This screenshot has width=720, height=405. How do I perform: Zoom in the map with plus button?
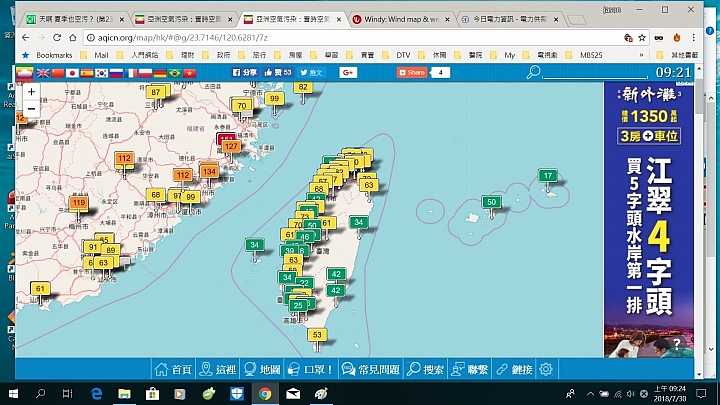click(31, 92)
